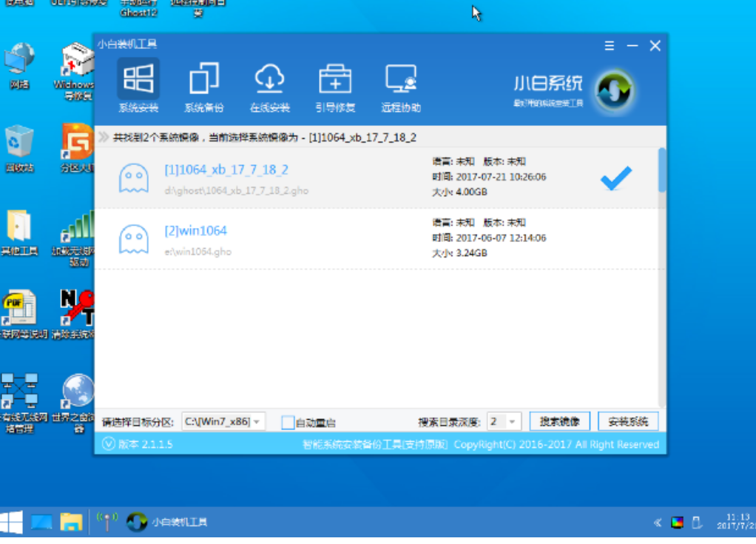This screenshot has height=544, width=756.
Task: Click the taskbar clock
Action: click(736, 521)
